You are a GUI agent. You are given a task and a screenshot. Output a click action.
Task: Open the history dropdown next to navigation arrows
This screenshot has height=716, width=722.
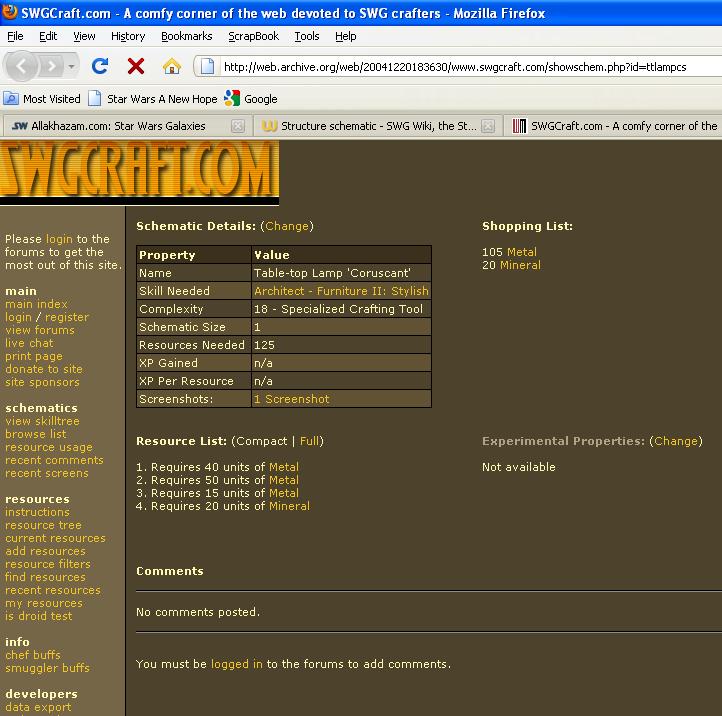[x=72, y=67]
